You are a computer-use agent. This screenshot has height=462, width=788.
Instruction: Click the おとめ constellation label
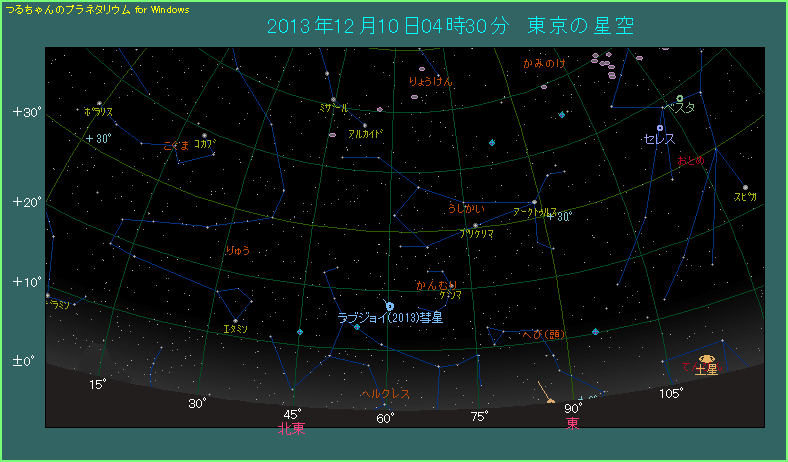[690, 160]
